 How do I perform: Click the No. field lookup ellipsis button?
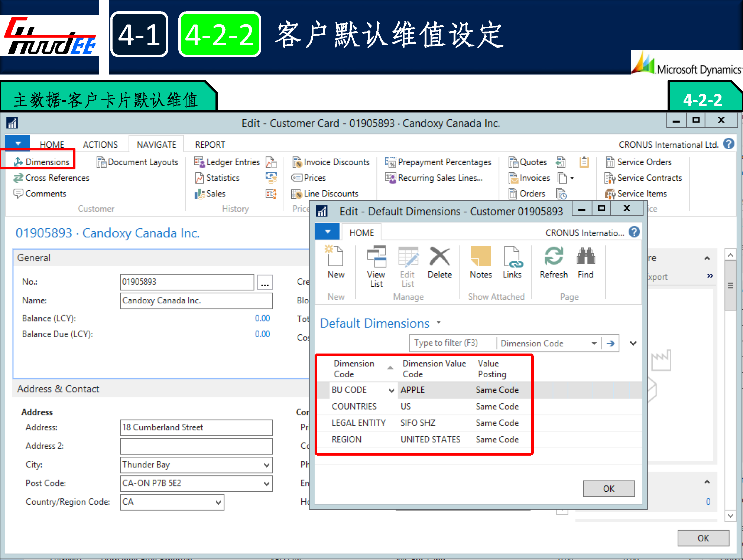pos(265,283)
